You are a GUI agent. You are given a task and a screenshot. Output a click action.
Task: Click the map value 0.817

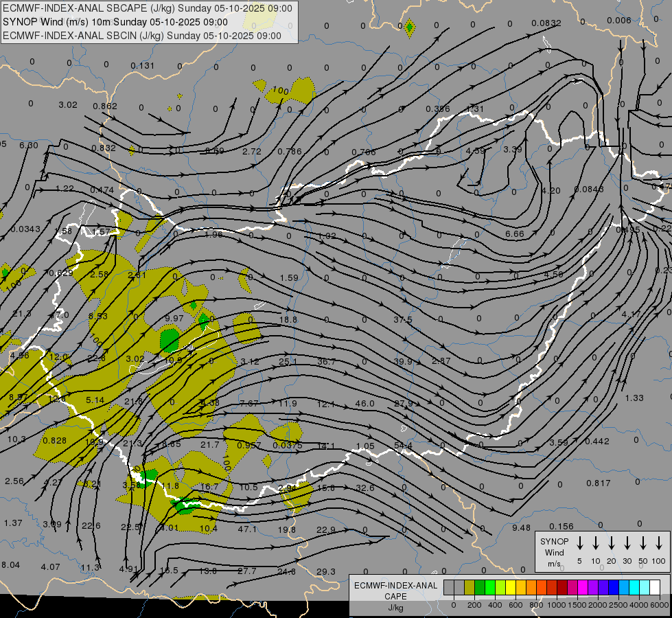click(x=599, y=483)
